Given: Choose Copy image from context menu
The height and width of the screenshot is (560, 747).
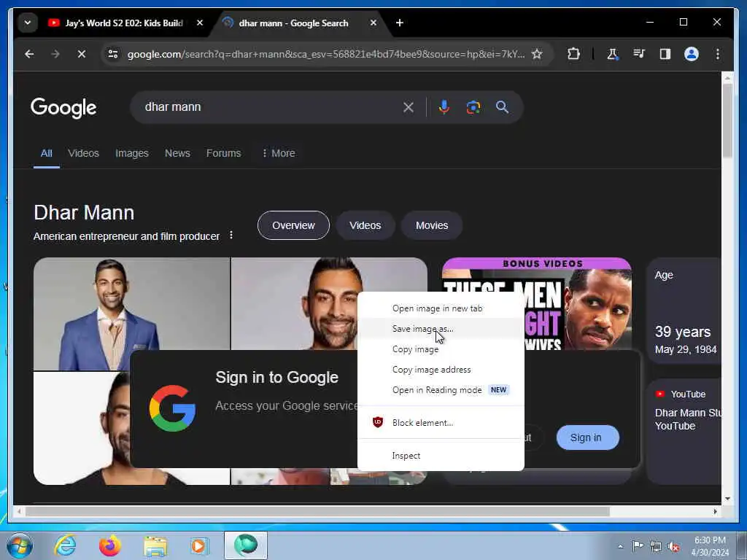Looking at the screenshot, I should click(441, 349).
